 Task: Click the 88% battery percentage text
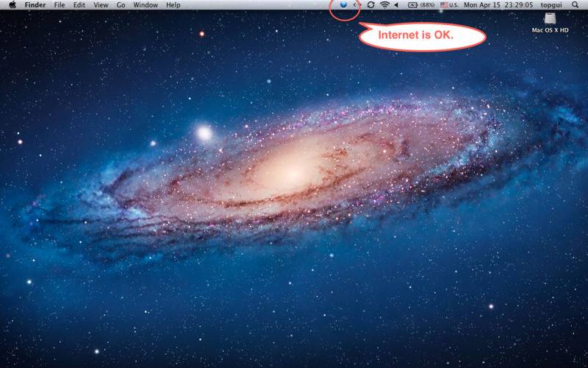[x=428, y=5]
